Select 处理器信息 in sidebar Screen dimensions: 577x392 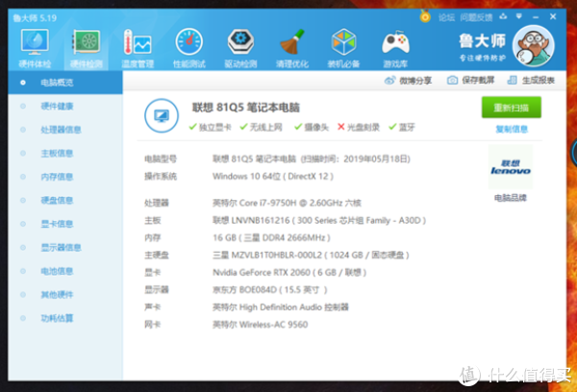[x=65, y=130]
